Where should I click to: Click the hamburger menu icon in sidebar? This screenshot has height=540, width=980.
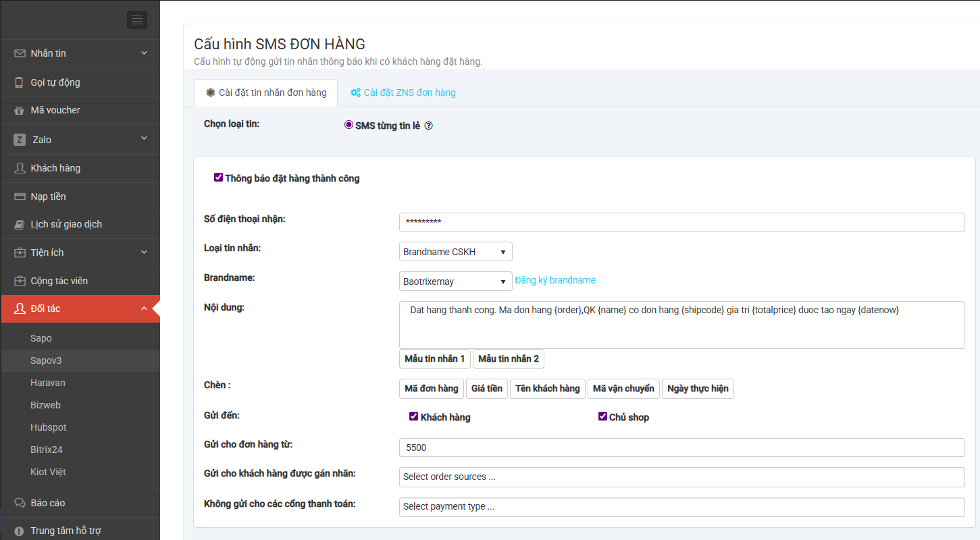coord(137,20)
